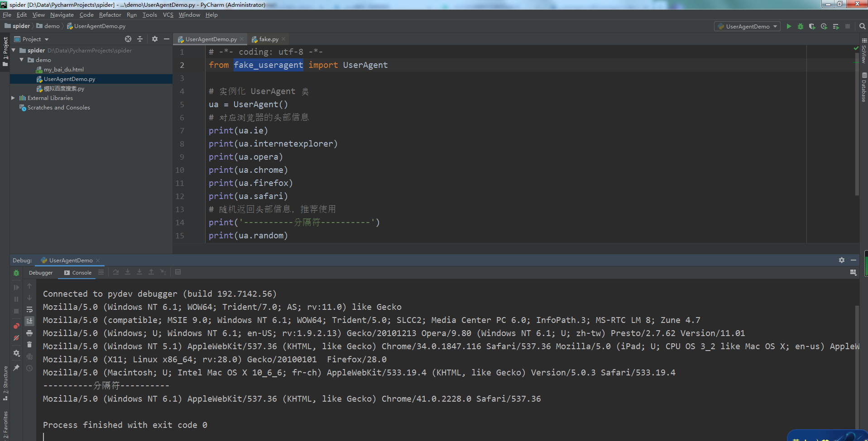868x441 pixels.
Task: Click the Stop icon in top toolbar
Action: coord(848,26)
